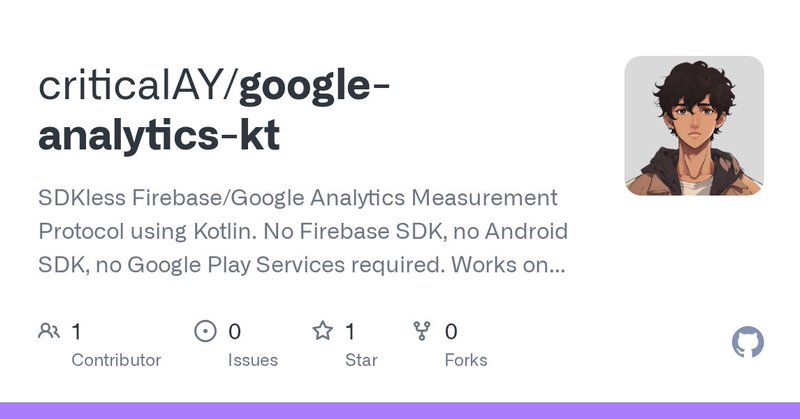This screenshot has width=800, height=419.
Task: Click the criticalAY owner name
Action: 133,86
